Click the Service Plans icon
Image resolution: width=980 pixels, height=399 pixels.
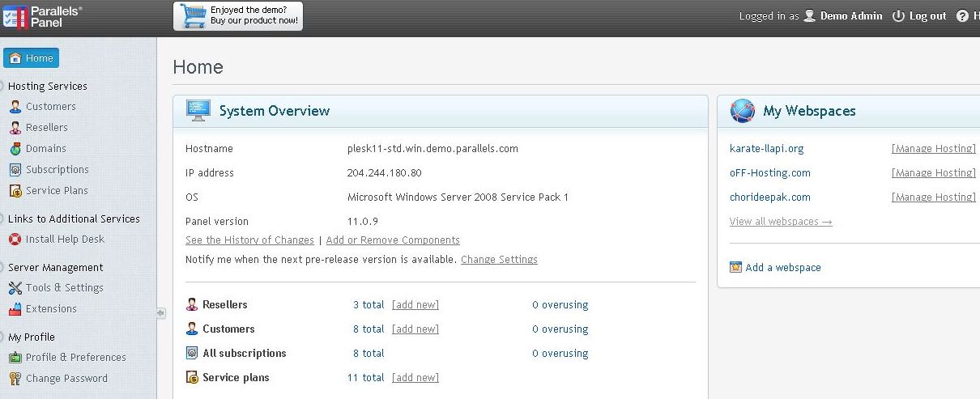pyautogui.click(x=15, y=191)
